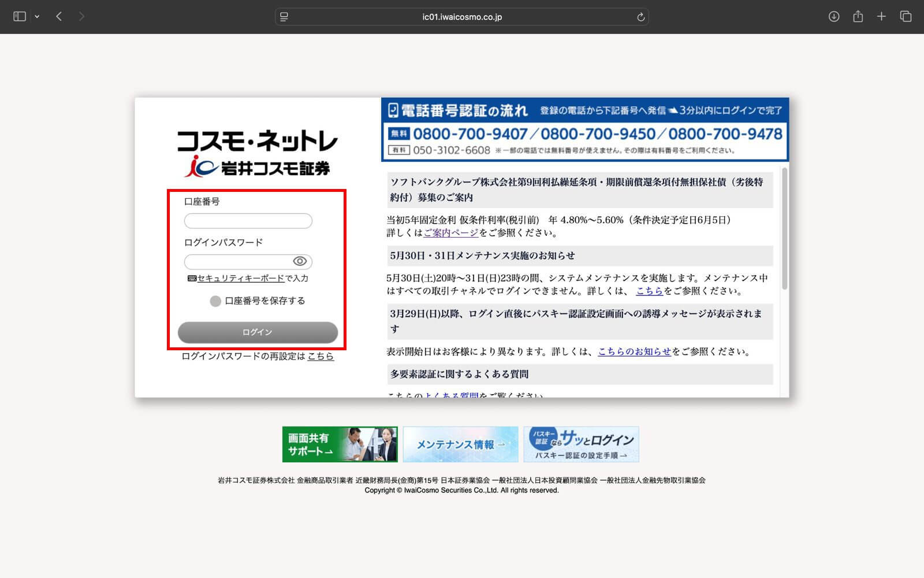
Task: Go back to the previous page
Action: point(59,17)
